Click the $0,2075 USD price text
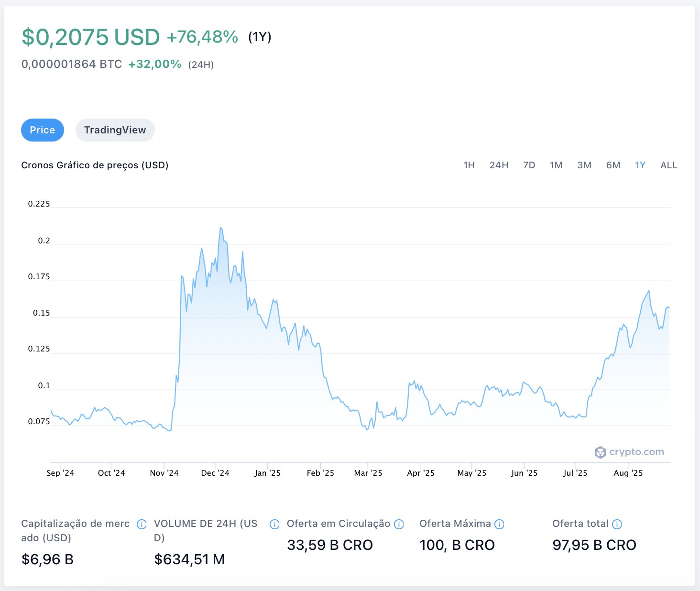 pyautogui.click(x=91, y=37)
